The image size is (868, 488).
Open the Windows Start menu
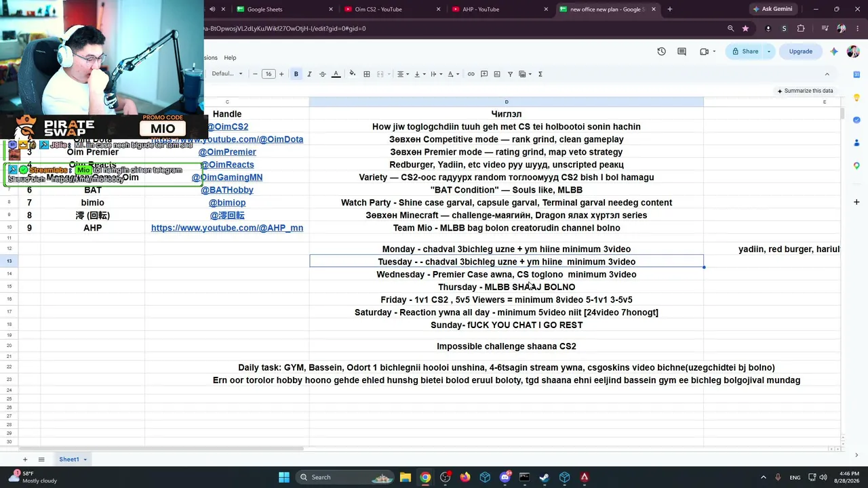pos(283,477)
